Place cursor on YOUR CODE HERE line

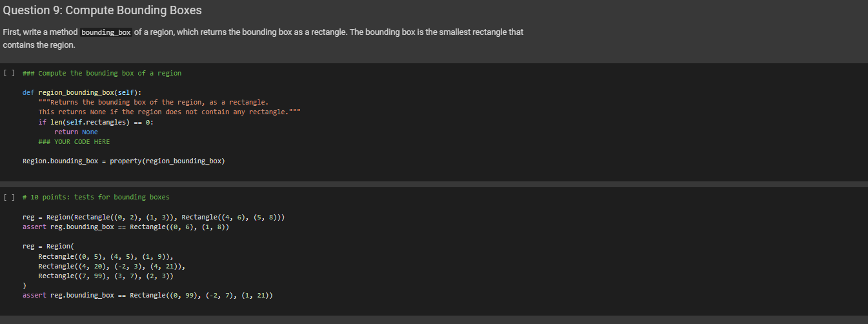tap(74, 141)
